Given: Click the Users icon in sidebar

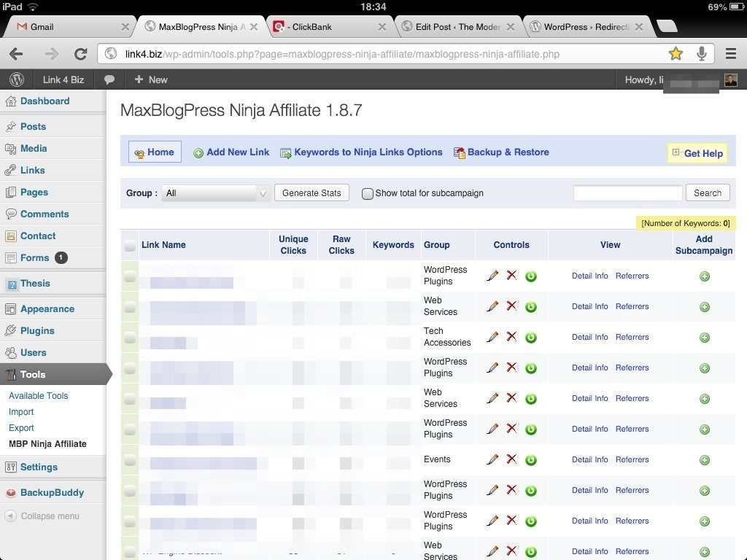Looking at the screenshot, I should point(10,353).
